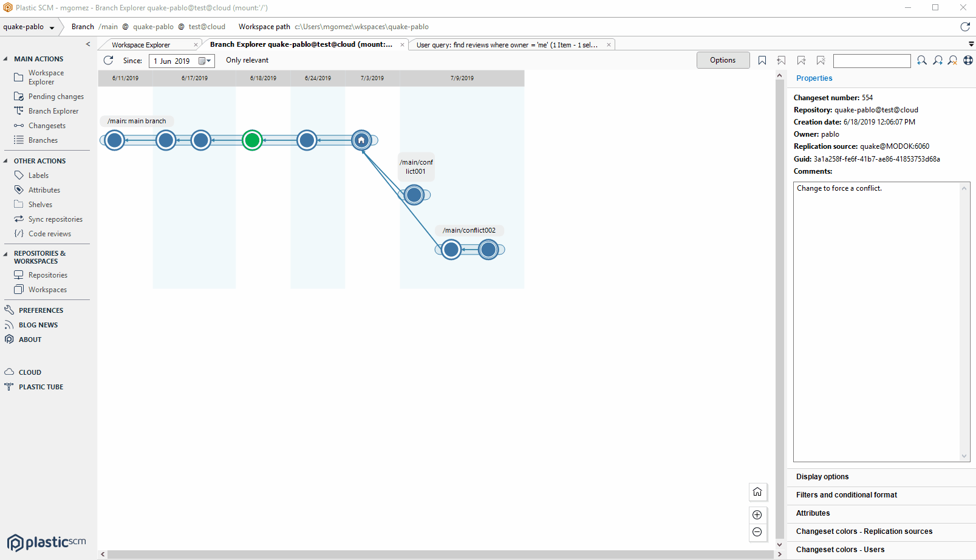Image resolution: width=976 pixels, height=560 pixels.
Task: Click the create bookmark icon in toolbar
Action: (762, 60)
